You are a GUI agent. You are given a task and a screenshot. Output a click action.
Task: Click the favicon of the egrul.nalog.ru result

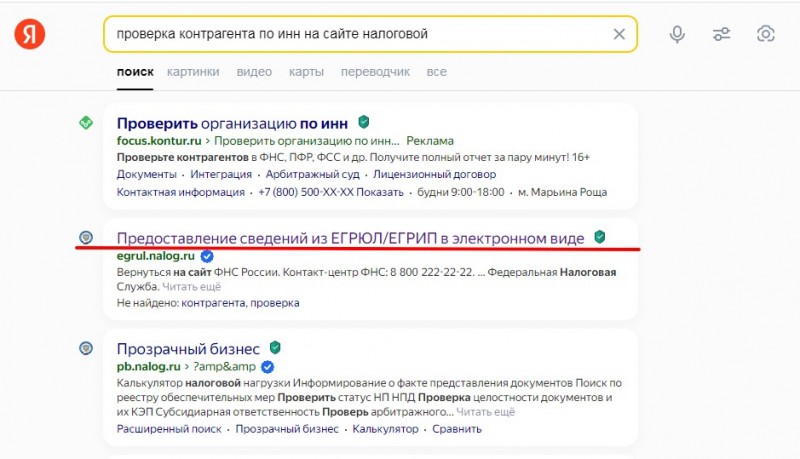86,237
